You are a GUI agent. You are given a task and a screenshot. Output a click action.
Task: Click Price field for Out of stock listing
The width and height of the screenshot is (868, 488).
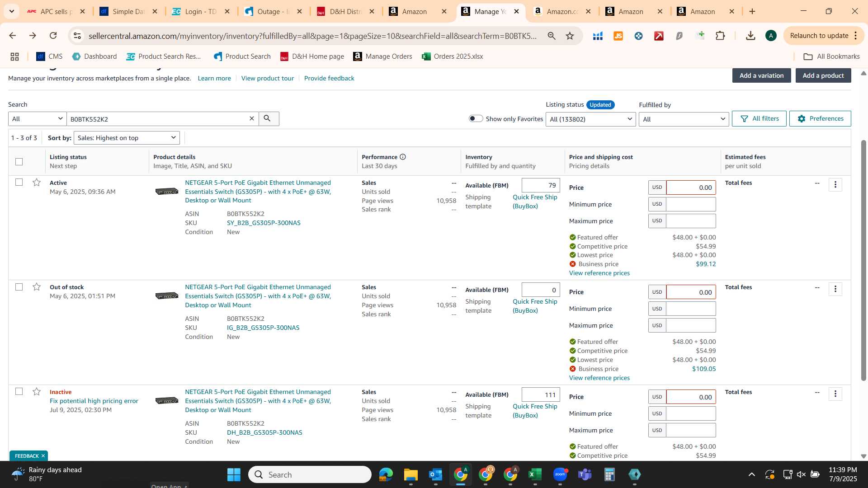click(x=691, y=292)
